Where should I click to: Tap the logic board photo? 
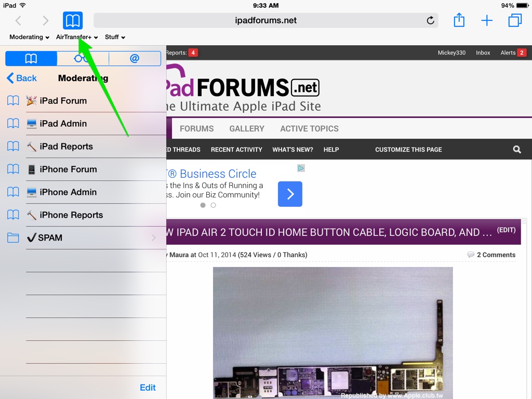(333, 333)
